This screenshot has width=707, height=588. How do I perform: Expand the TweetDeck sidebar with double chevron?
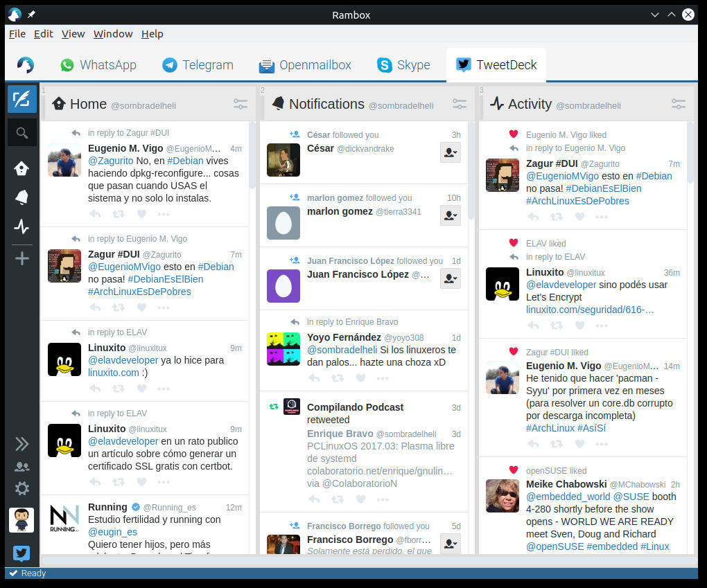[x=21, y=444]
